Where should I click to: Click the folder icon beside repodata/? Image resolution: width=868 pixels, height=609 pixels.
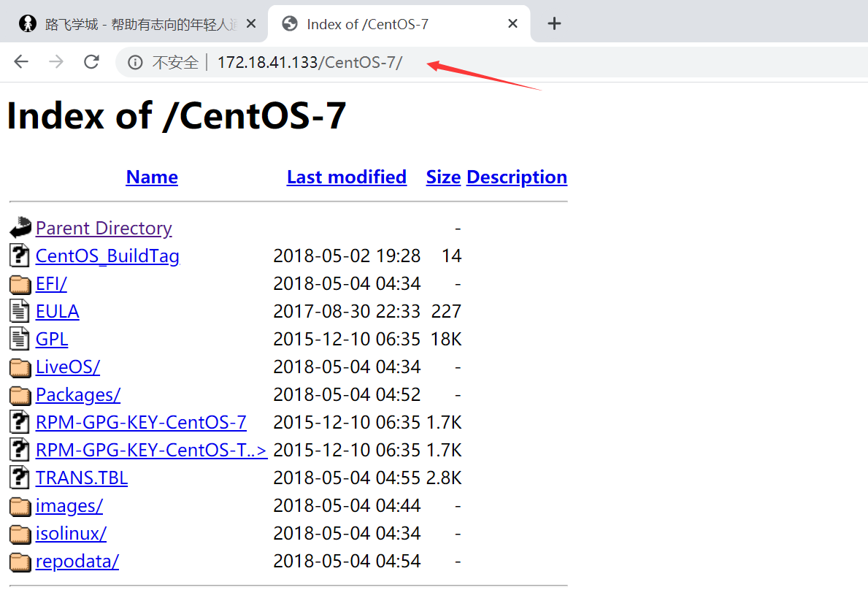click(20, 562)
